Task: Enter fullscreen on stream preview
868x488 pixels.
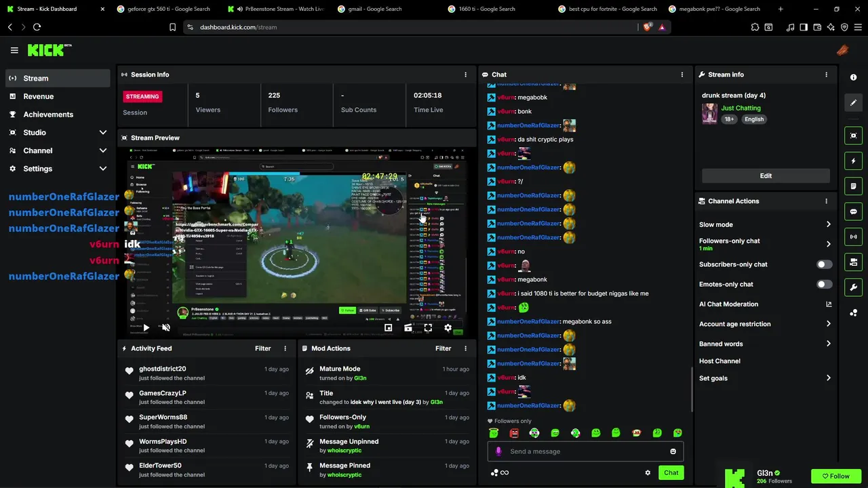Action: point(428,327)
